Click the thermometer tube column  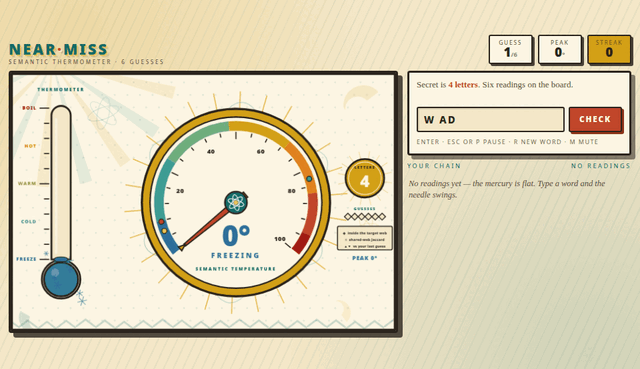coord(61,182)
